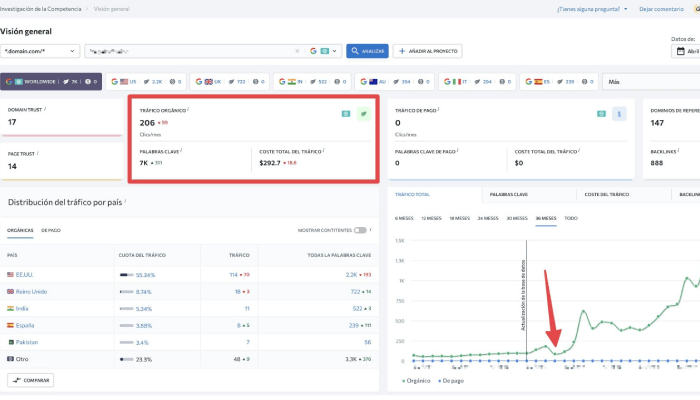Click the organic traffic value 206
This screenshot has width=700, height=400.
147,123
